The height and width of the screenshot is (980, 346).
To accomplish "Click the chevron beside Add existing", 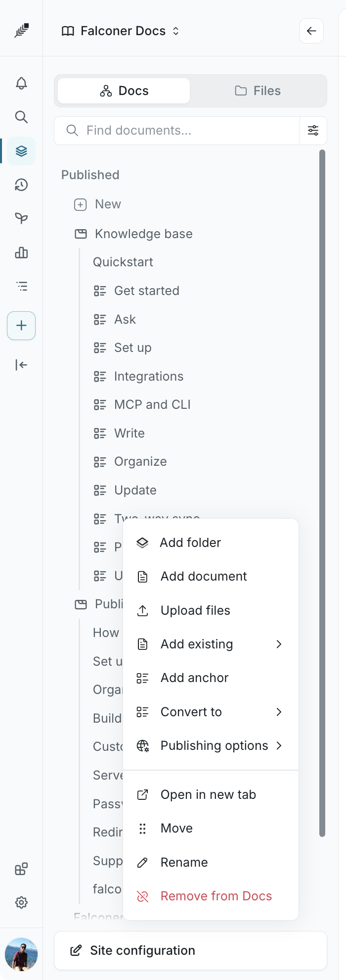I will point(279,644).
